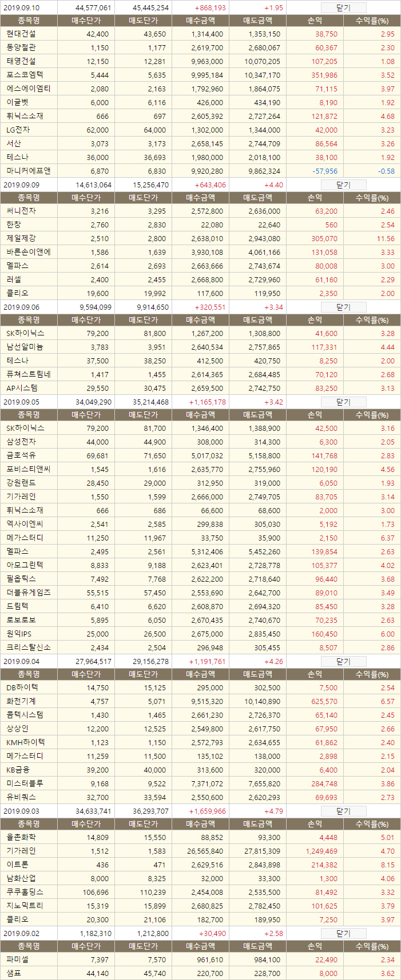Click the 서산 stock name
Viewport: 401px width, 980px height.
pos(14,143)
